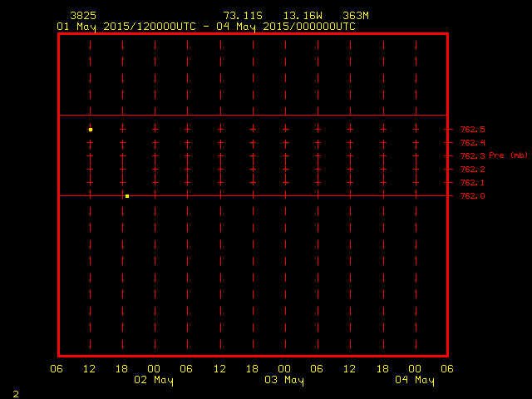The width and height of the screenshot is (532, 399).
Task: Click the 00 tick label above 02 May
Action: pos(154,369)
